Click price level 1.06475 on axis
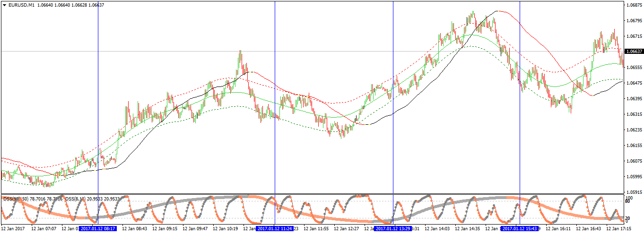This screenshot has height=234, width=644. (x=633, y=83)
